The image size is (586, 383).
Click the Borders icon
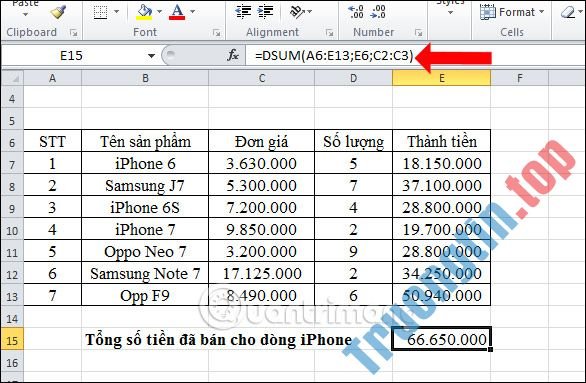click(100, 12)
